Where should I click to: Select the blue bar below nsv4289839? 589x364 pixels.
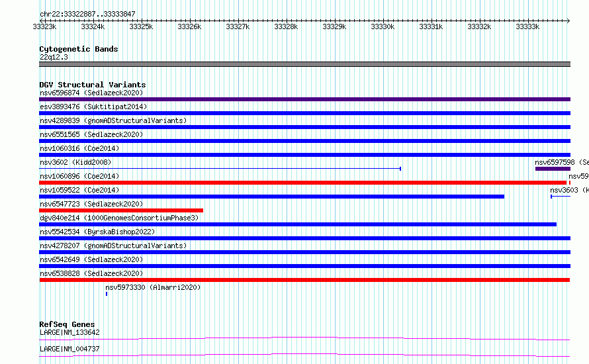(x=304, y=127)
